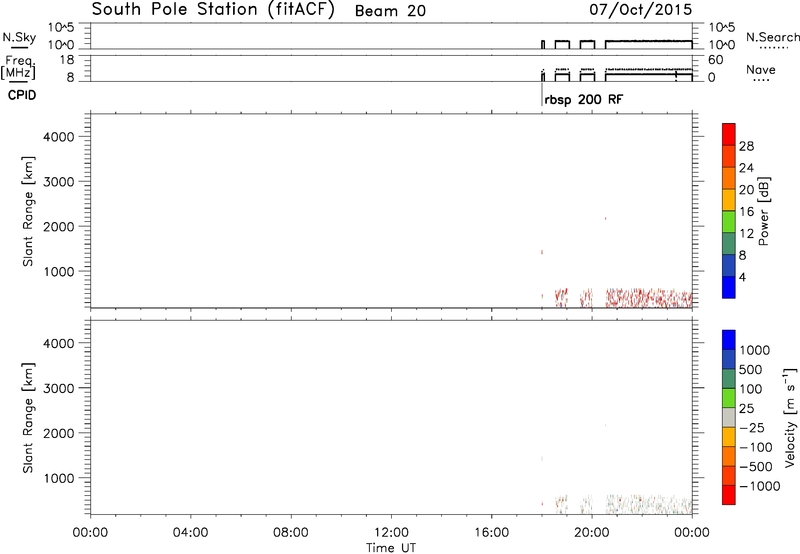Click the "N.Search" legend label
This screenshot has height=554, width=800.
pyautogui.click(x=773, y=37)
